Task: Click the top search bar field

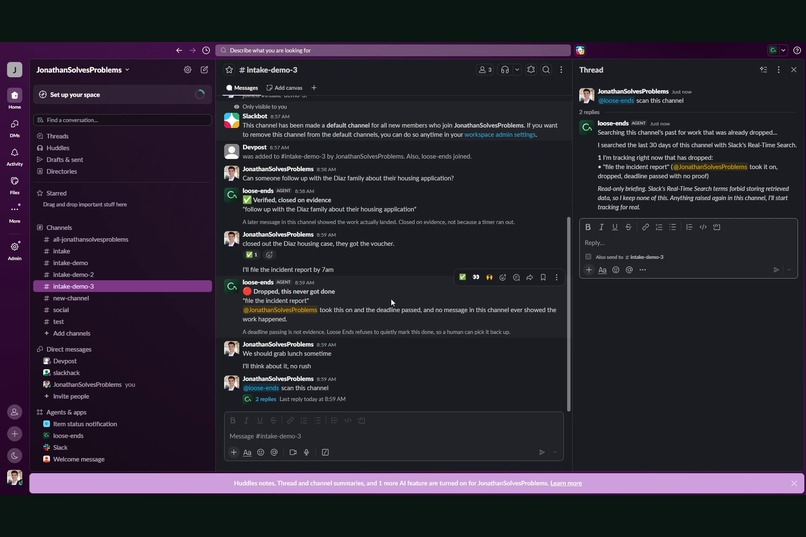Action: coord(393,50)
